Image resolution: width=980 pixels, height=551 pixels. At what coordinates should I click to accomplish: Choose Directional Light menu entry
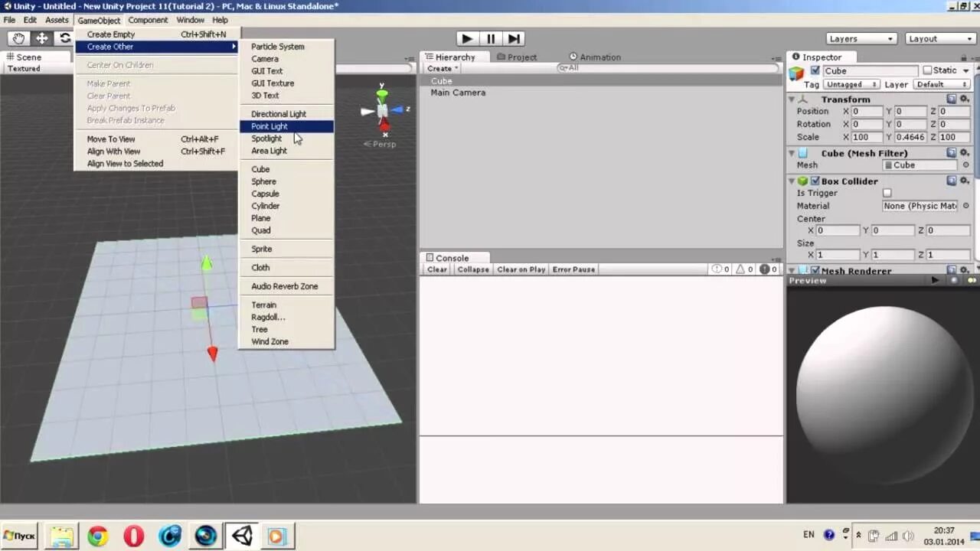[x=286, y=114]
